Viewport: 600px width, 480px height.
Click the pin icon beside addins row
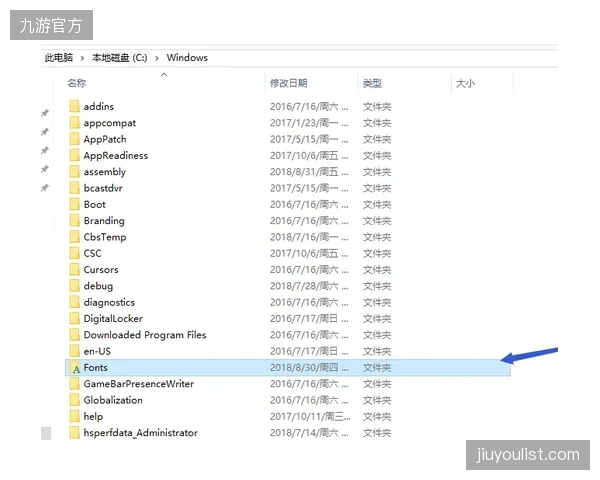pos(45,113)
